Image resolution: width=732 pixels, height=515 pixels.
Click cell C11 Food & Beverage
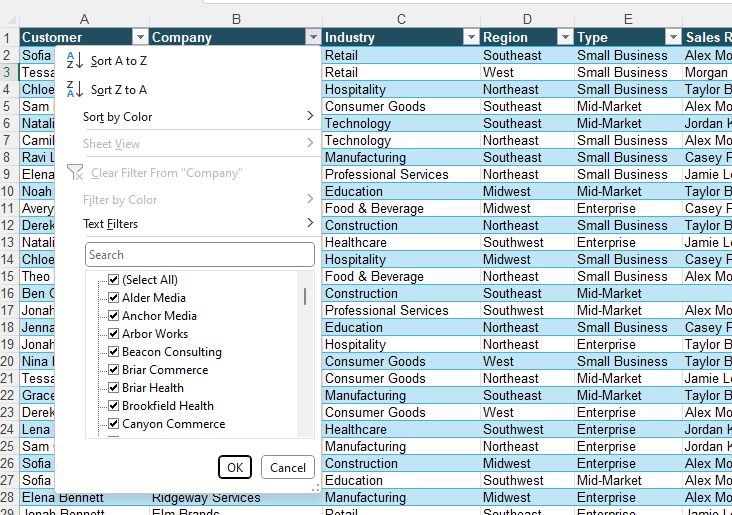[401, 208]
